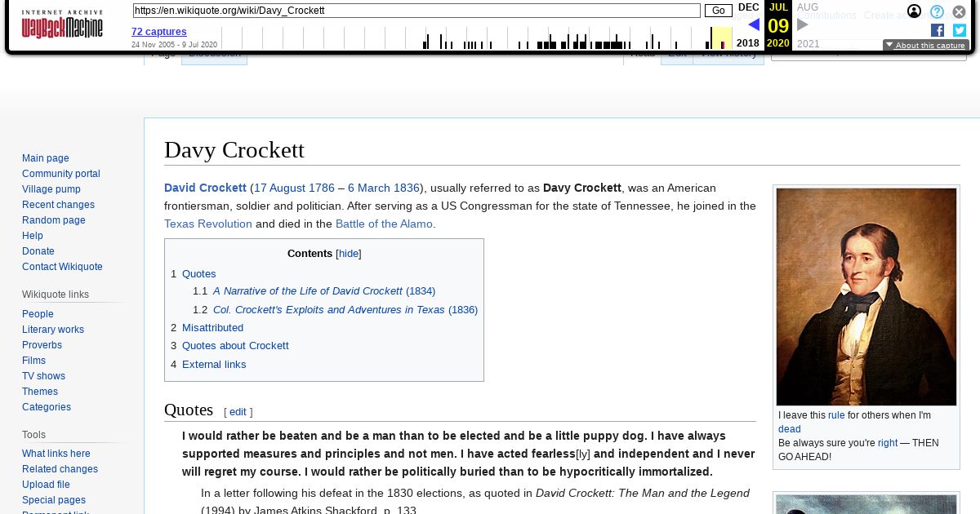Open 'right' link in image caption
This screenshot has width=980, height=514.
coord(888,443)
